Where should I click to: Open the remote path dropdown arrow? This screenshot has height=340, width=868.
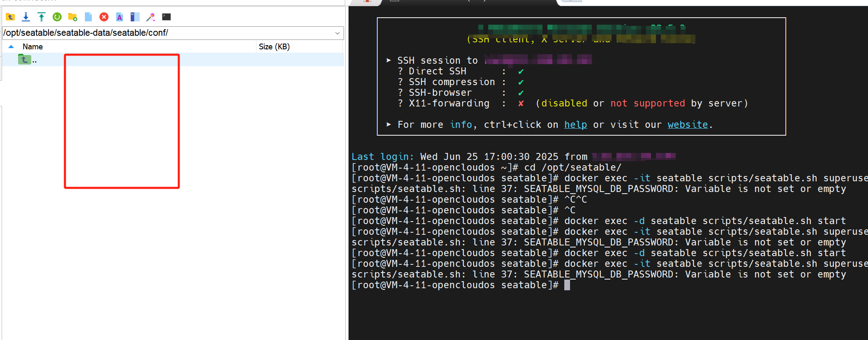(337, 33)
